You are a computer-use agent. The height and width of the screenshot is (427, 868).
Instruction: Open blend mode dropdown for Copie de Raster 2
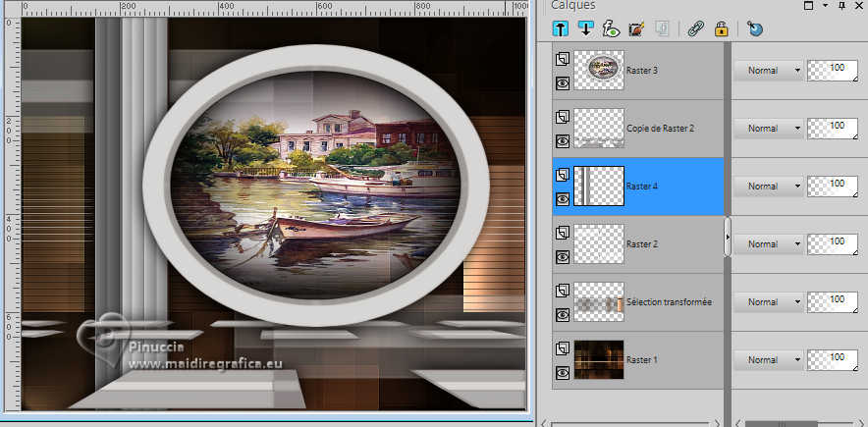tap(769, 129)
